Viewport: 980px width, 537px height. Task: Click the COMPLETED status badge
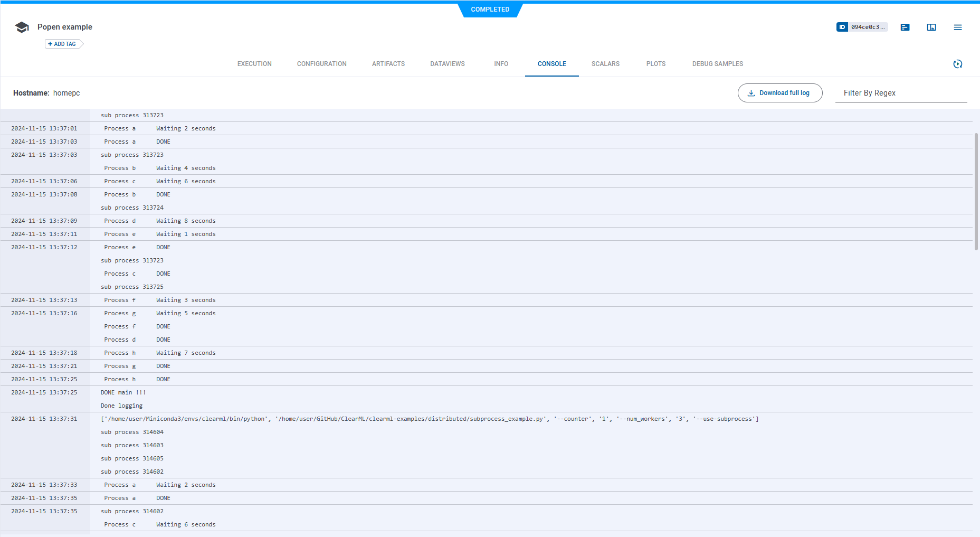coord(490,10)
